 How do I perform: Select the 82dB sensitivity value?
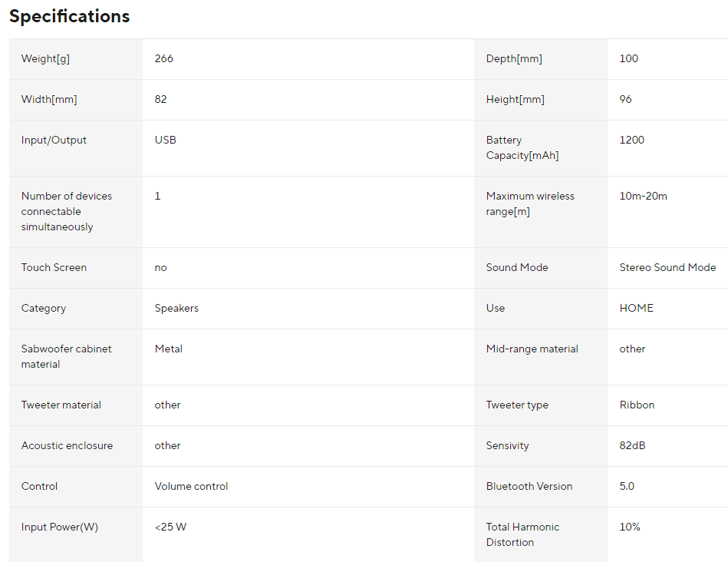pos(632,445)
